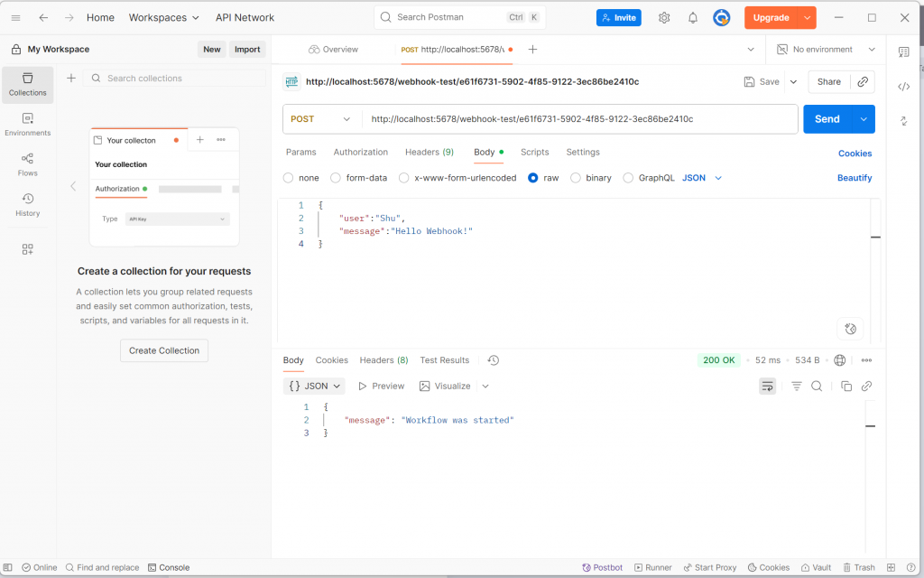Expand the Save options arrow

click(x=794, y=82)
